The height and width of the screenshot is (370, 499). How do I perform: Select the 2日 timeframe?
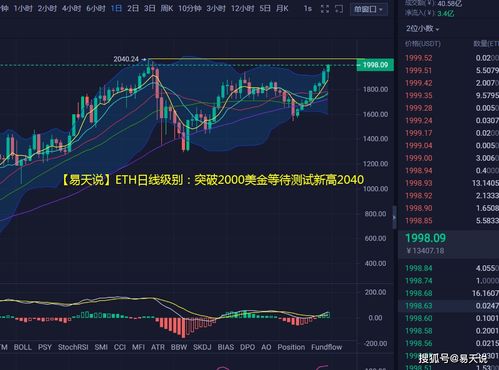click(133, 8)
